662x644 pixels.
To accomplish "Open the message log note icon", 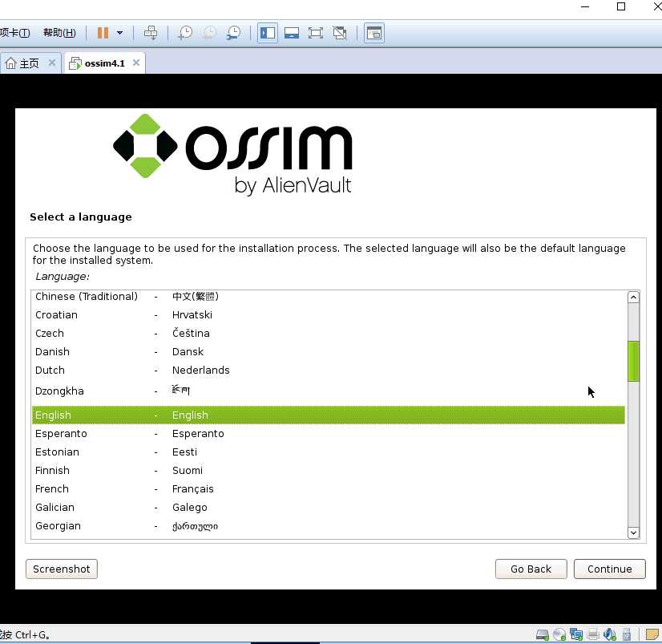I will pyautogui.click(x=652, y=634).
